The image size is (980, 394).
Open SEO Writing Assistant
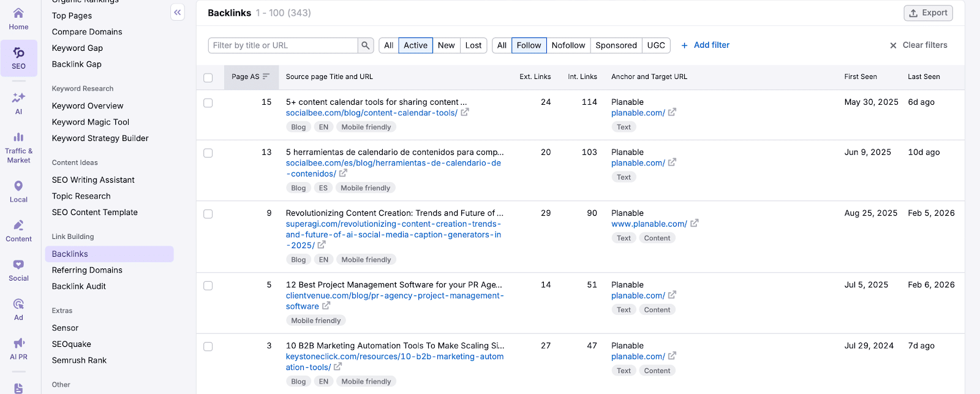tap(93, 180)
